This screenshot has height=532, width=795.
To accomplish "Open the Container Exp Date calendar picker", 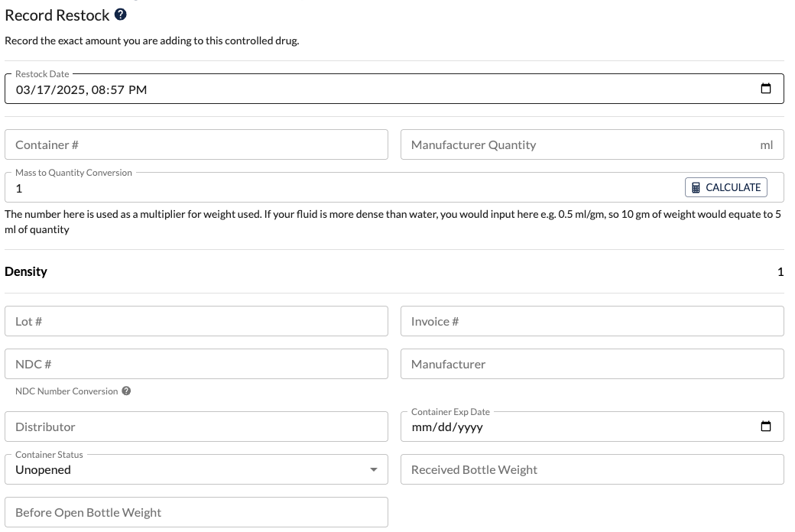I will tap(766, 427).
